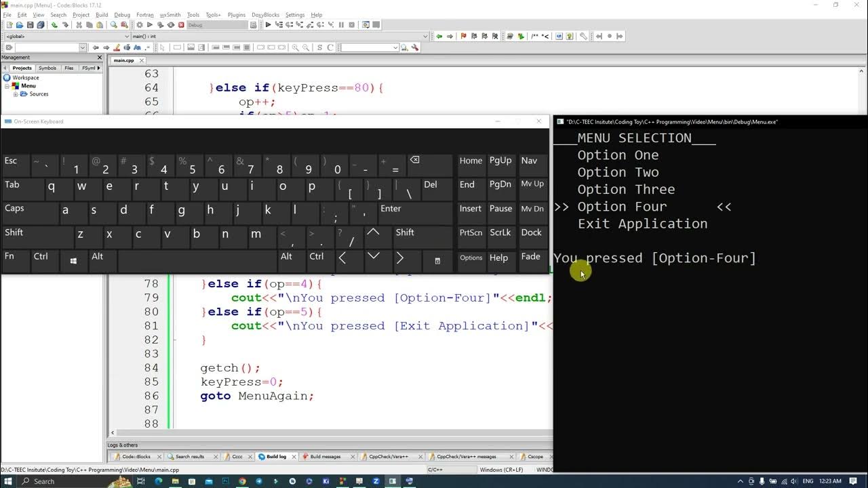
Task: Toggle left Ctrl key on On-Screen Keyboard
Action: coord(45,260)
